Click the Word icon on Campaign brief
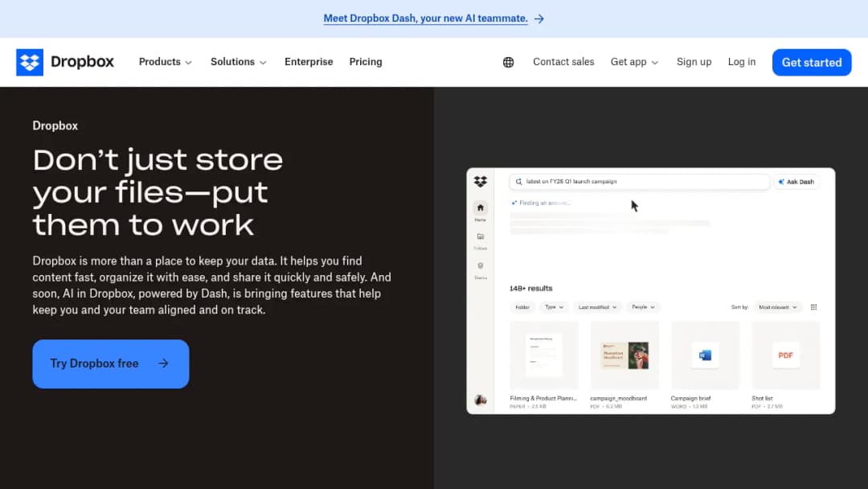This screenshot has width=868, height=489. point(705,355)
